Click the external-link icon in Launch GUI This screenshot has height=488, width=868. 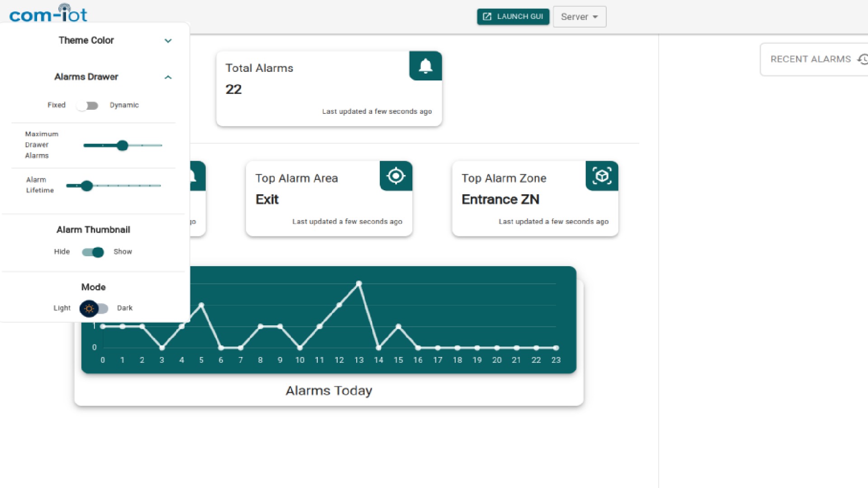(487, 17)
